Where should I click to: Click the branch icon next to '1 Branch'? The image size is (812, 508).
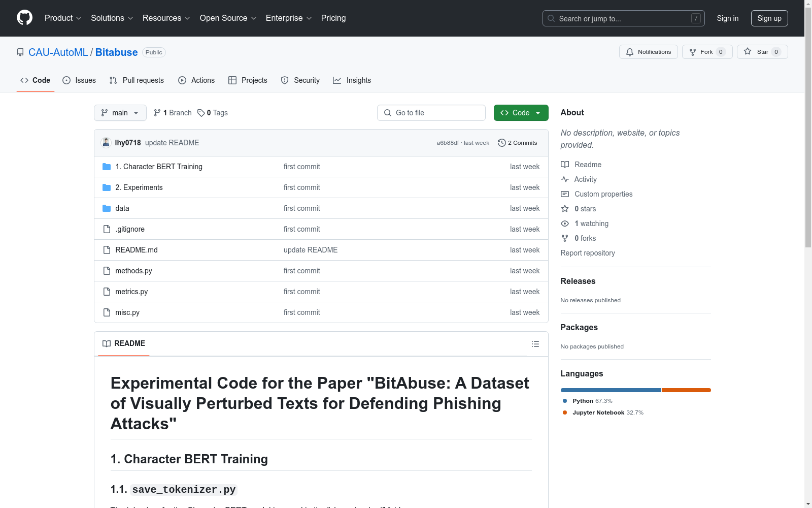coord(157,113)
